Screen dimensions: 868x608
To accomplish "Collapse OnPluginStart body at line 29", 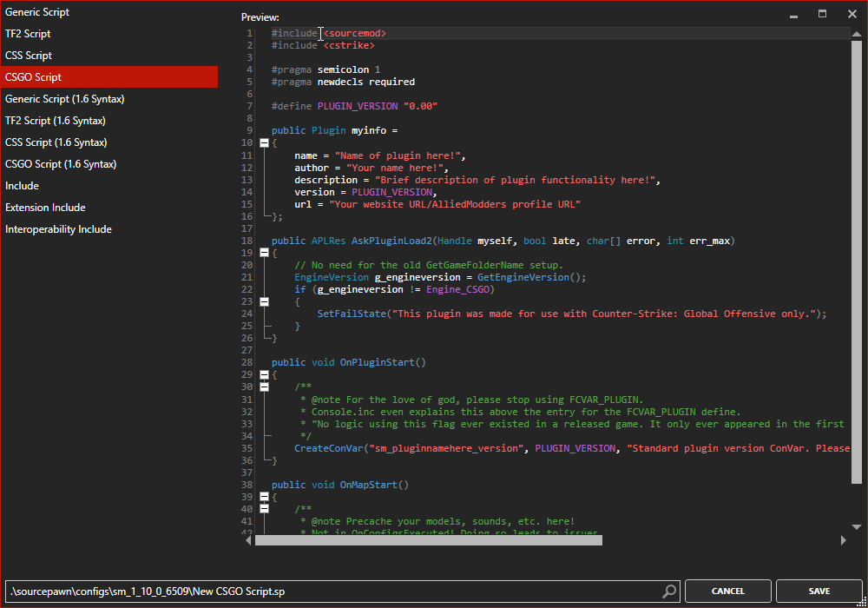I will pyautogui.click(x=265, y=375).
